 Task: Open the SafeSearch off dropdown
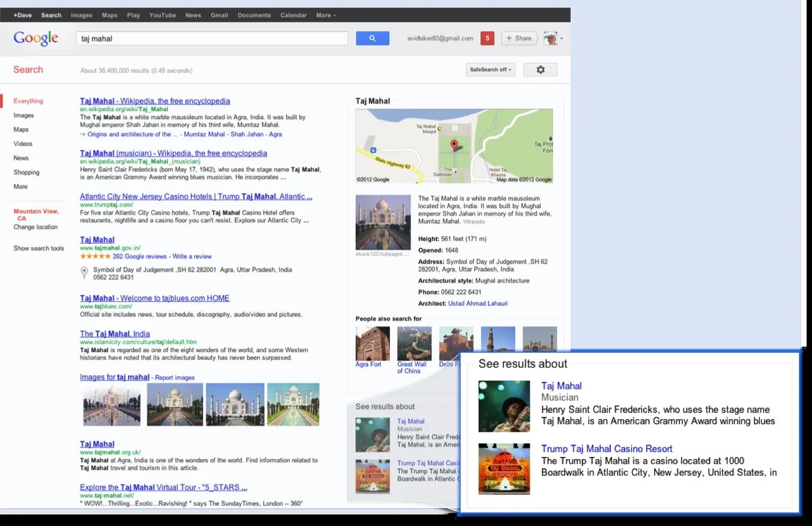pos(491,70)
